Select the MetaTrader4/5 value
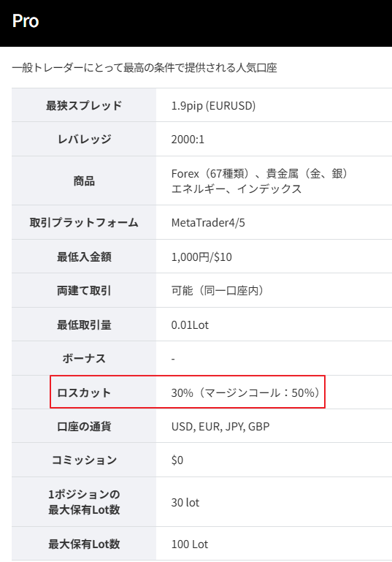The width and height of the screenshot is (392, 562). [x=208, y=223]
